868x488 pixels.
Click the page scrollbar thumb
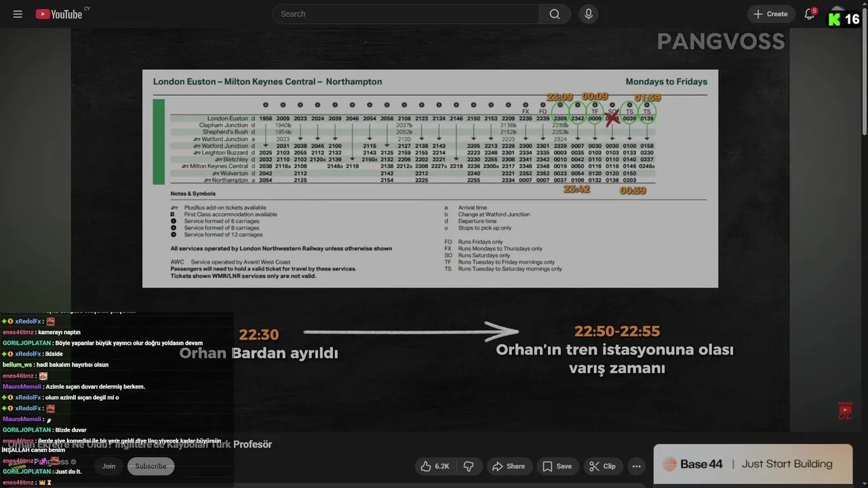pyautogui.click(x=864, y=71)
